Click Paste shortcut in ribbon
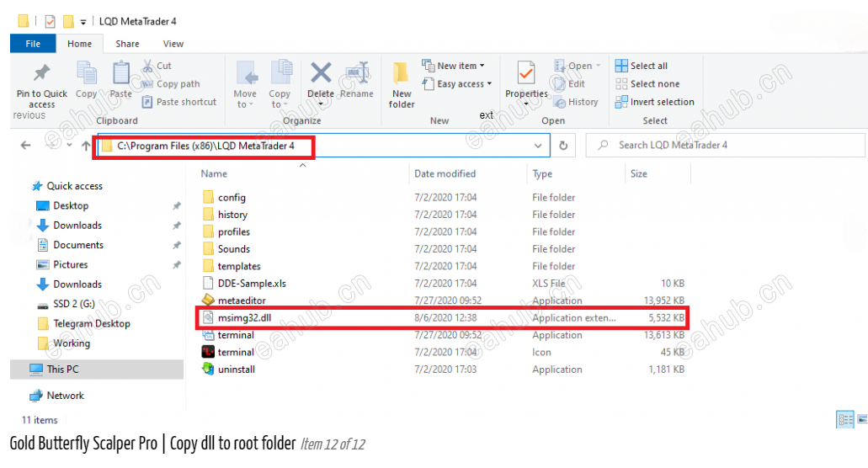The width and height of the screenshot is (868, 468). click(x=179, y=102)
